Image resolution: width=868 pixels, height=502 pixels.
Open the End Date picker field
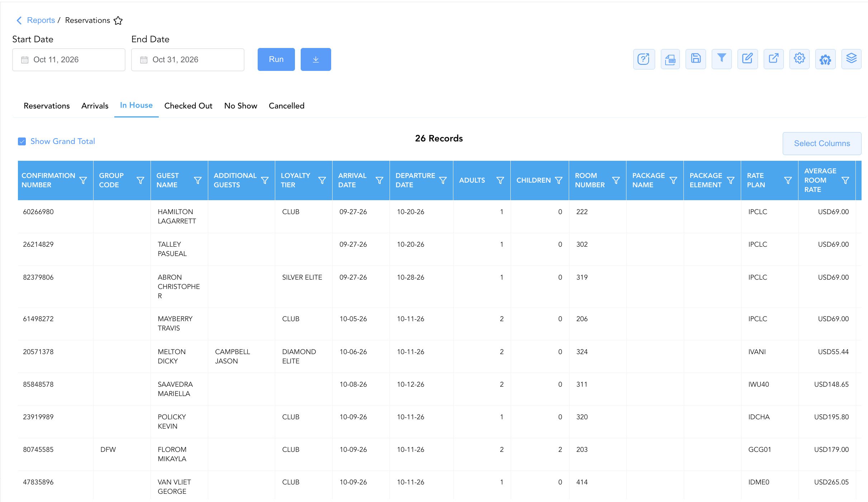coord(188,60)
